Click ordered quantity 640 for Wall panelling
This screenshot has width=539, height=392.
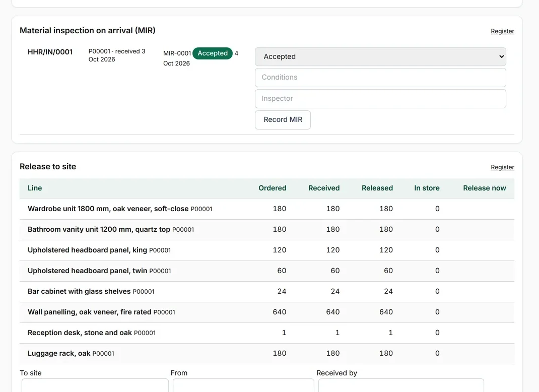[280, 312]
